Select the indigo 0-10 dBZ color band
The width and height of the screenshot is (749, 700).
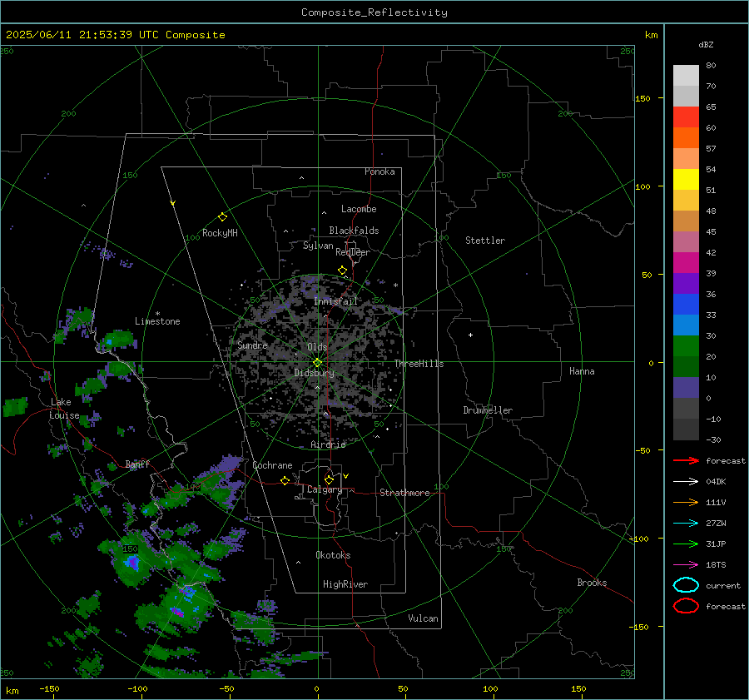tap(686, 388)
